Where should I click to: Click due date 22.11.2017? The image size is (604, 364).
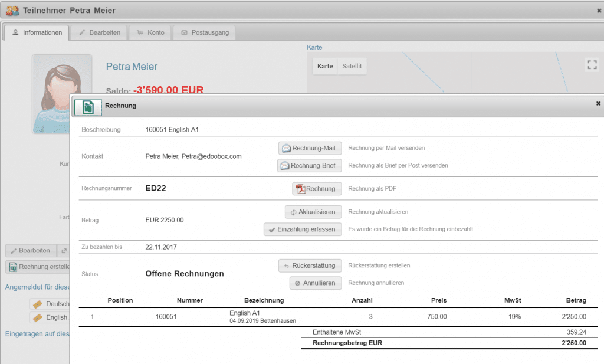pos(161,247)
